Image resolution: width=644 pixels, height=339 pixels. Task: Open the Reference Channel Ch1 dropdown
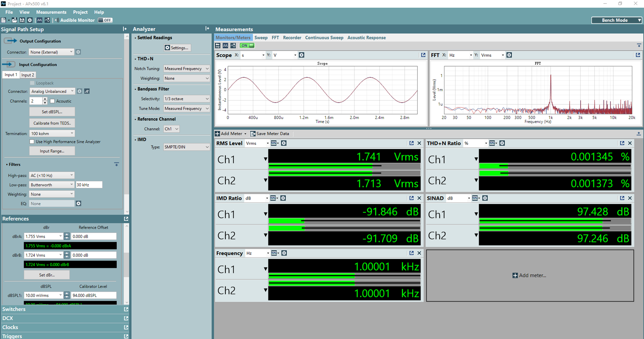[x=171, y=129]
